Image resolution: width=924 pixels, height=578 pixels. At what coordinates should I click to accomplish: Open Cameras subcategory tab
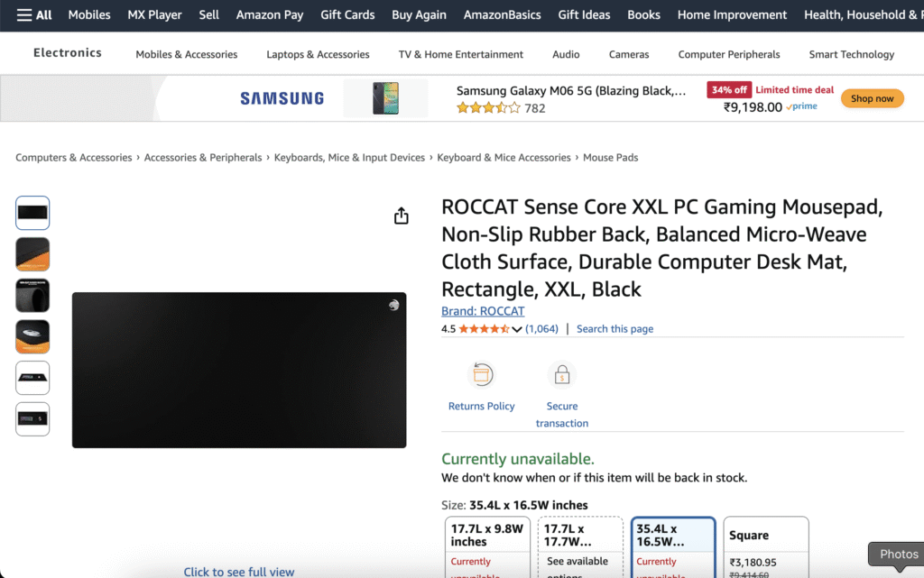[629, 54]
